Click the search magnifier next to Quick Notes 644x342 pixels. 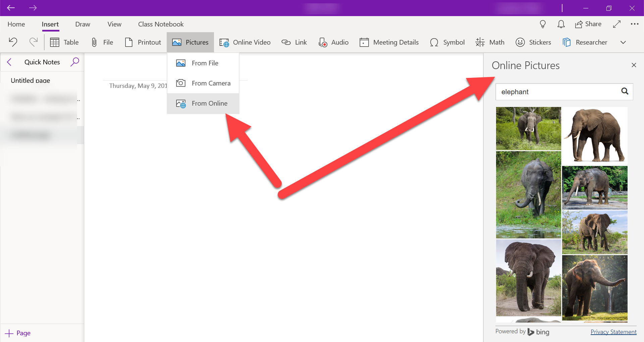[x=75, y=62]
